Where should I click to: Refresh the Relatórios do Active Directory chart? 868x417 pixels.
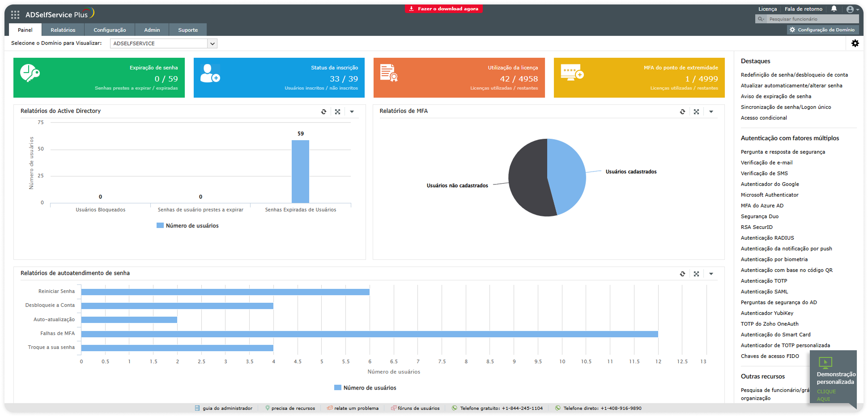click(323, 112)
